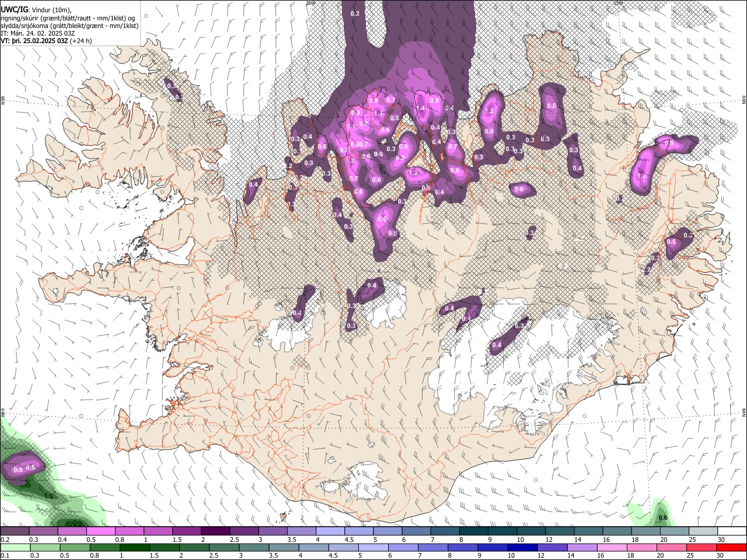
Task: Pick the darkest purple swatch labeled 2 in top row
Action: 215,531
